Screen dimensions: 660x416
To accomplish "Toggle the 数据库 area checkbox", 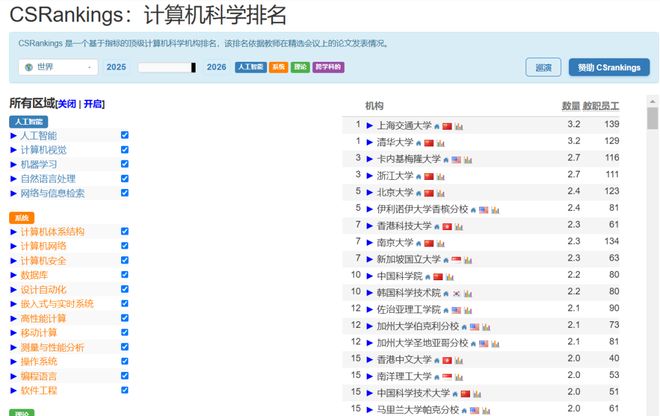I will pyautogui.click(x=124, y=274).
